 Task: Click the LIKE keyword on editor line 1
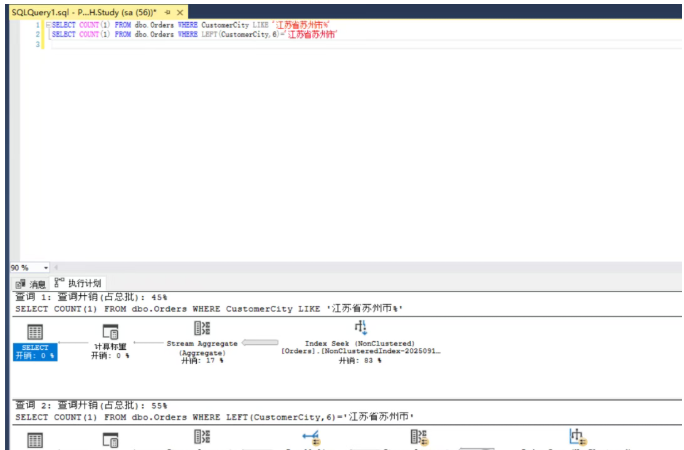(x=260, y=25)
